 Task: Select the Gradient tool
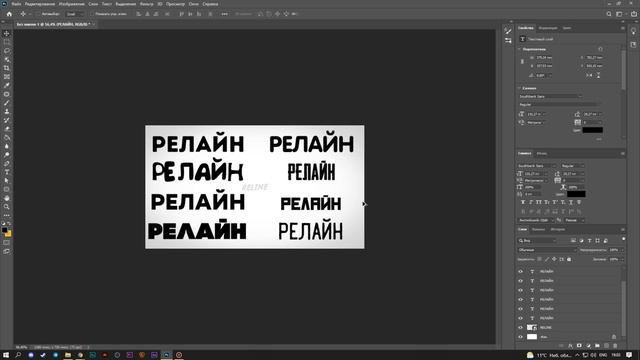7,137
